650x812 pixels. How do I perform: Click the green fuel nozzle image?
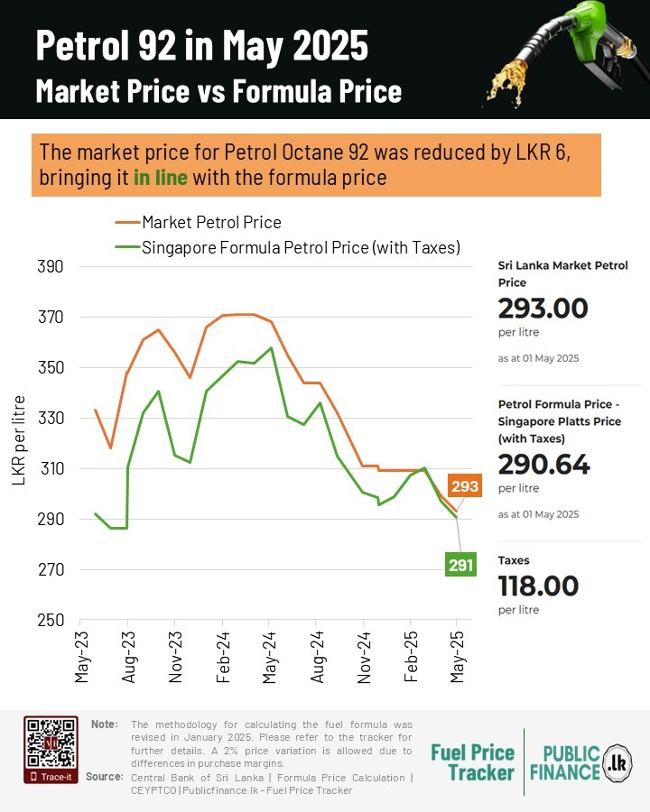[x=564, y=54]
